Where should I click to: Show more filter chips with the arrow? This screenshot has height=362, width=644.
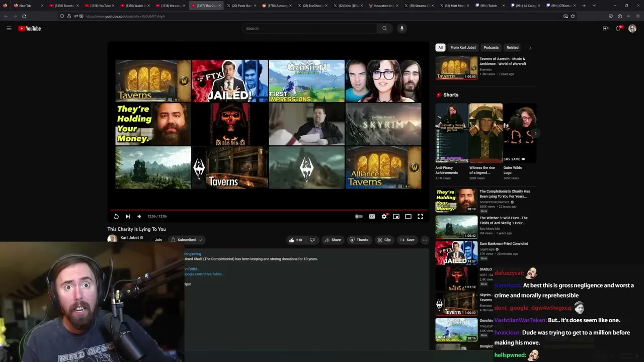coord(530,48)
